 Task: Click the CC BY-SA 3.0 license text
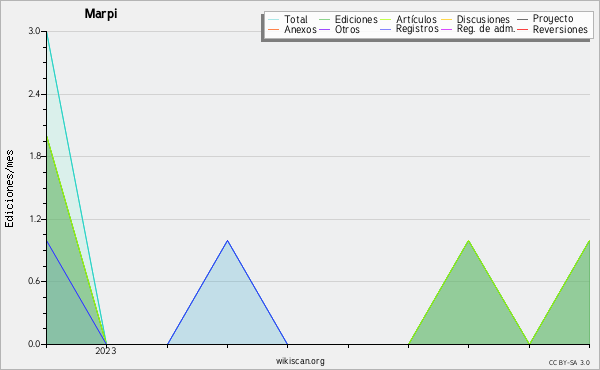(x=569, y=362)
